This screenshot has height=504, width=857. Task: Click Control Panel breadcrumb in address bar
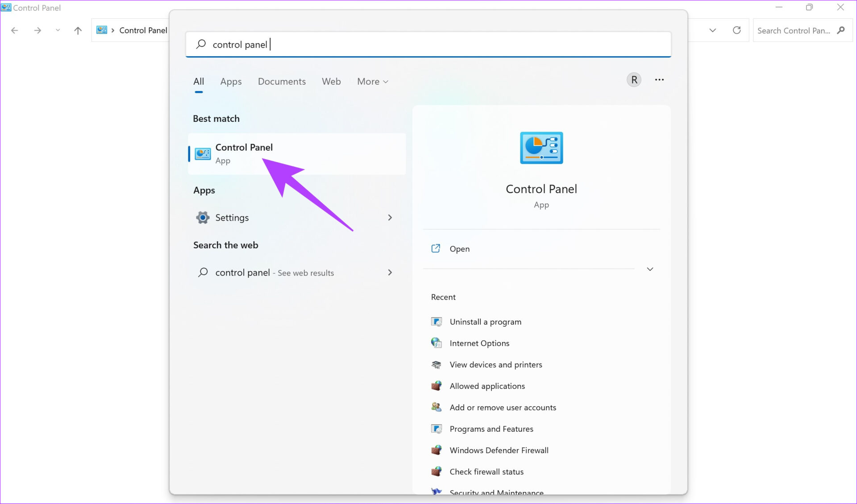click(143, 30)
